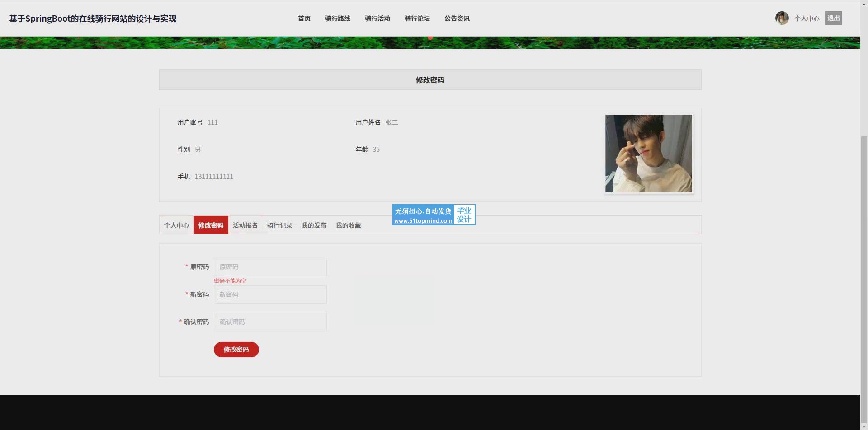Switch to 骑行记录 tab
The width and height of the screenshot is (868, 430).
(x=280, y=225)
